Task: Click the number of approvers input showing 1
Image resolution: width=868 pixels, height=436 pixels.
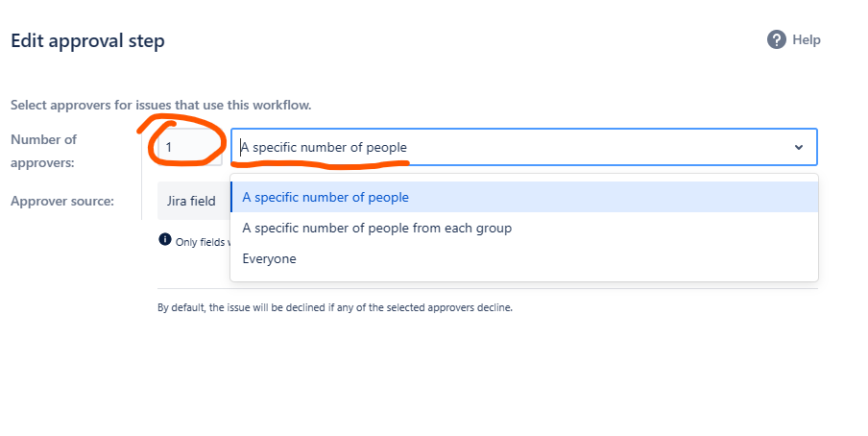Action: tap(190, 147)
